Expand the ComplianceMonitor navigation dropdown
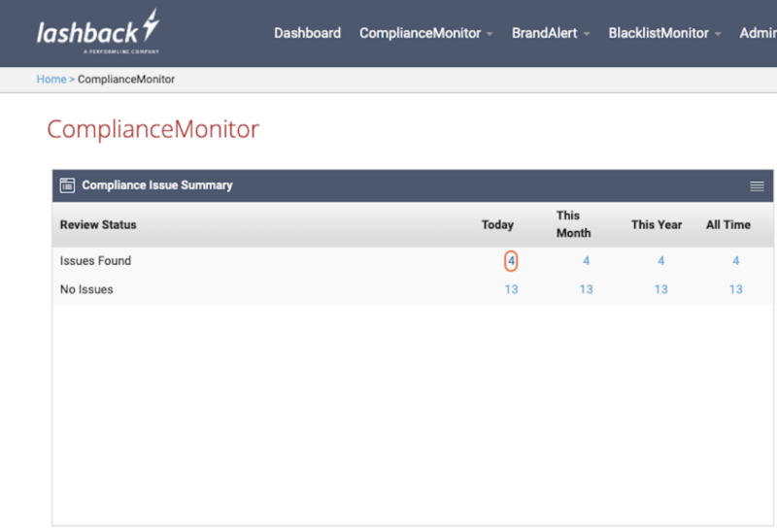 (x=426, y=33)
